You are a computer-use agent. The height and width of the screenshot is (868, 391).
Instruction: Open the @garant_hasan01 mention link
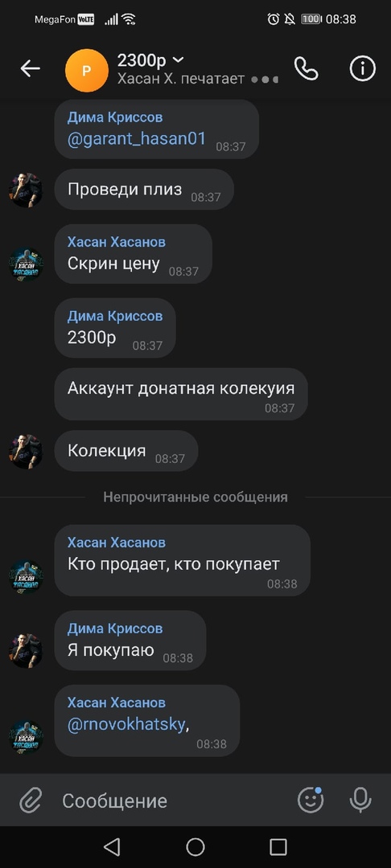pos(136,138)
